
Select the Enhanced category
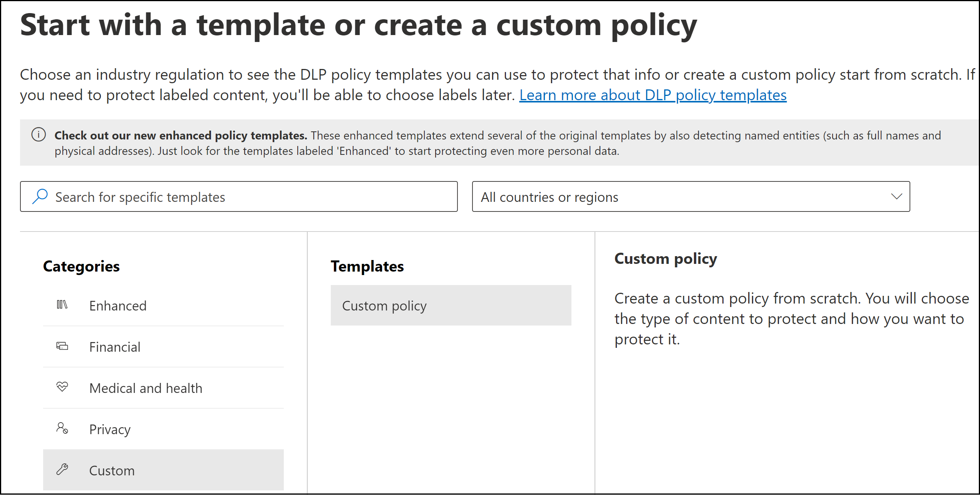(x=118, y=306)
